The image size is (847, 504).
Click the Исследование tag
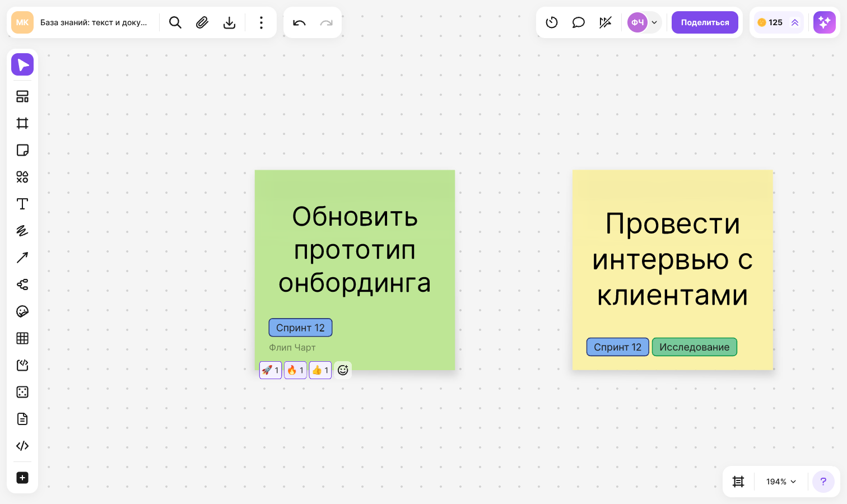tap(695, 347)
